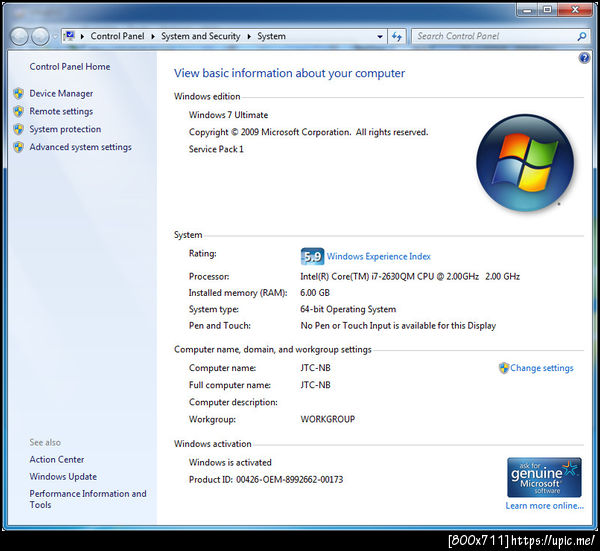
Task: Click the genuine Microsoft software badge
Action: point(544,478)
